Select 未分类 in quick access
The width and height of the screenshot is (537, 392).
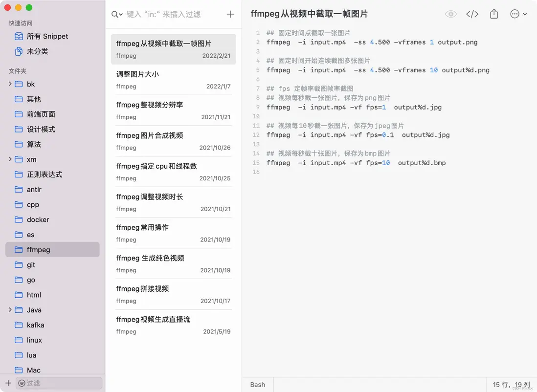pos(52,51)
